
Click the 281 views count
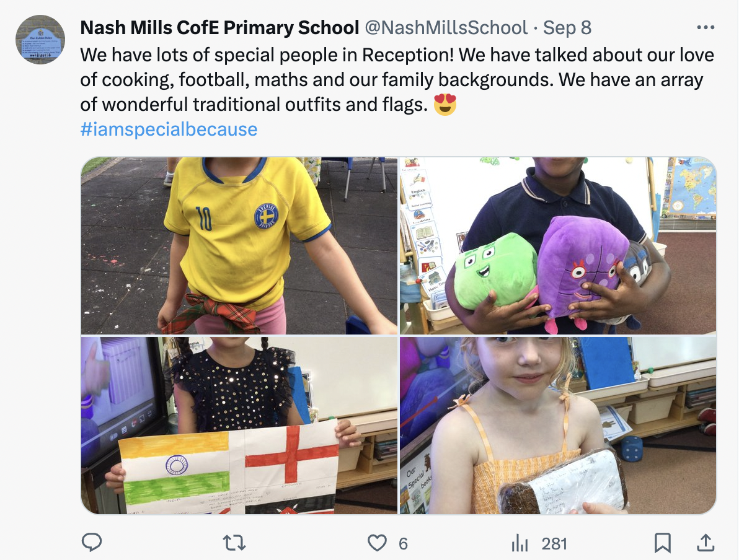tap(554, 543)
